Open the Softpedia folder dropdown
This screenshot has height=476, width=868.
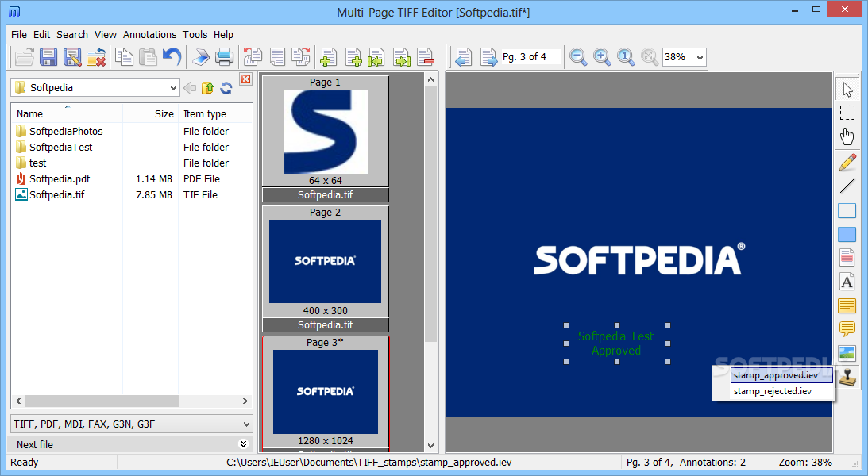173,88
